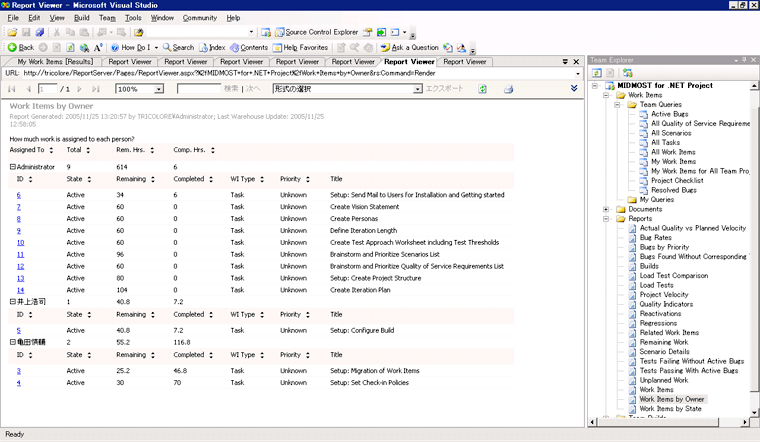Viewport: 760px width, 442px height.
Task: Collapse the Team Queries tree node
Action: tap(617, 105)
